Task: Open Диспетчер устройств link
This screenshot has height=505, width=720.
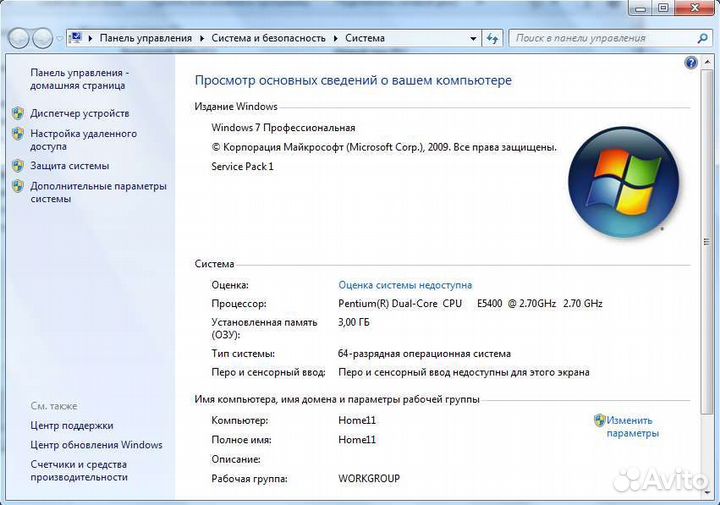Action: pos(80,113)
